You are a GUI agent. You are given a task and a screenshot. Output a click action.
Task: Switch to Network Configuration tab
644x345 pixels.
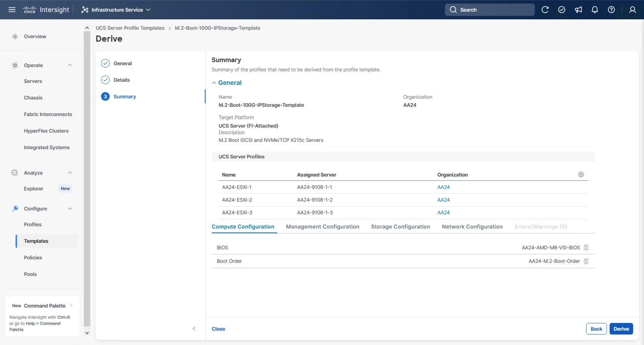(472, 227)
